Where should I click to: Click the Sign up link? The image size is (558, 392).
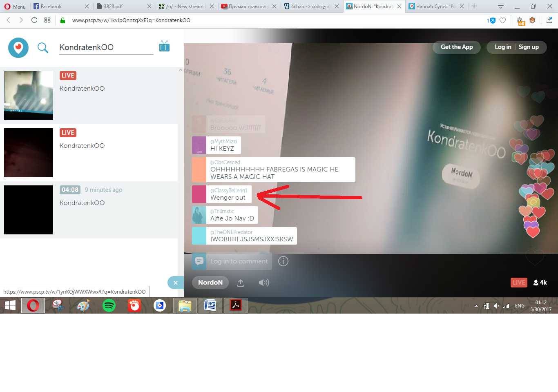(529, 47)
